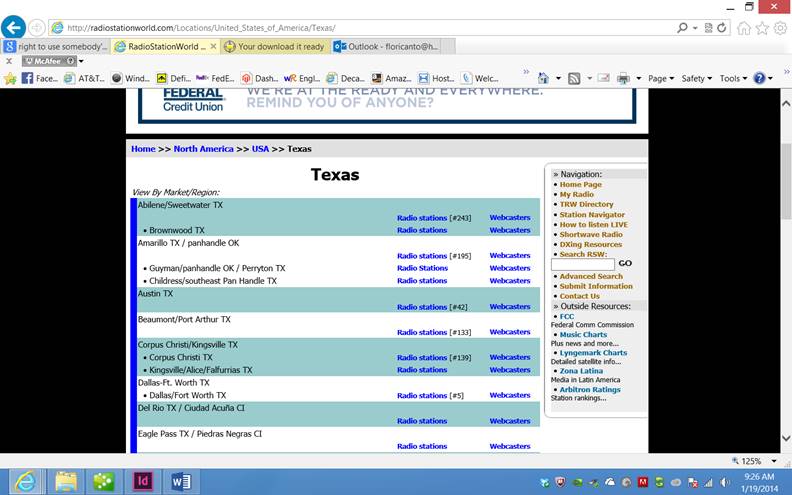Click the printer icon in command bar

point(623,78)
